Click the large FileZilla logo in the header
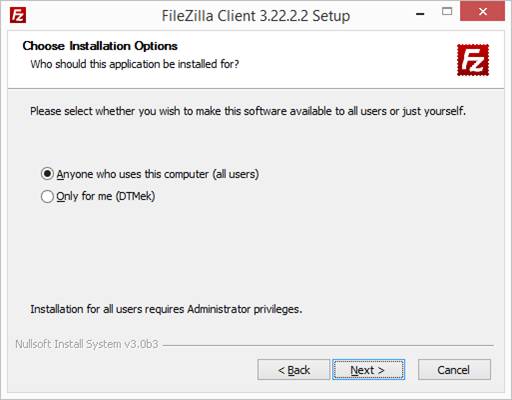Image resolution: width=512 pixels, height=400 pixels. pyautogui.click(x=473, y=60)
